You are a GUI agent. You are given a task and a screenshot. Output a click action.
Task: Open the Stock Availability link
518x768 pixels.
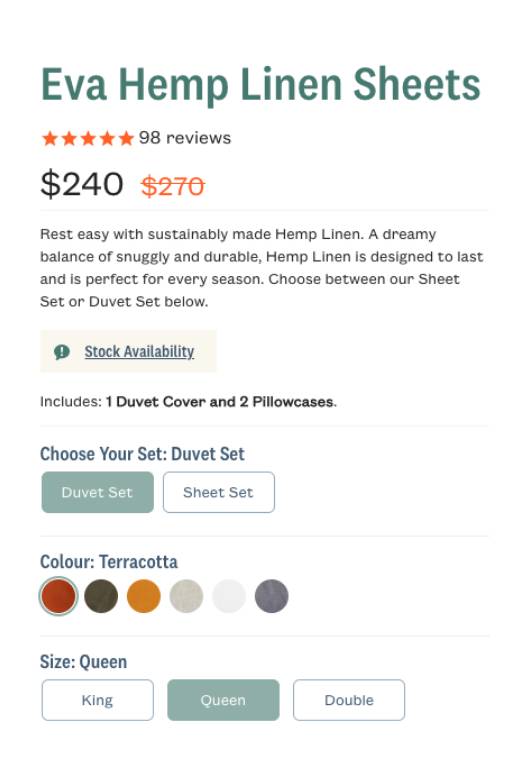pyautogui.click(x=139, y=351)
